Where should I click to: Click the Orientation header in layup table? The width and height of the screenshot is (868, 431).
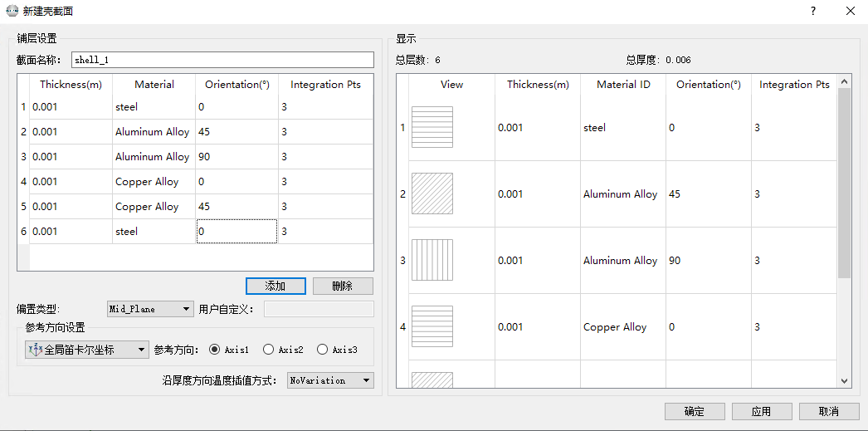coord(237,84)
